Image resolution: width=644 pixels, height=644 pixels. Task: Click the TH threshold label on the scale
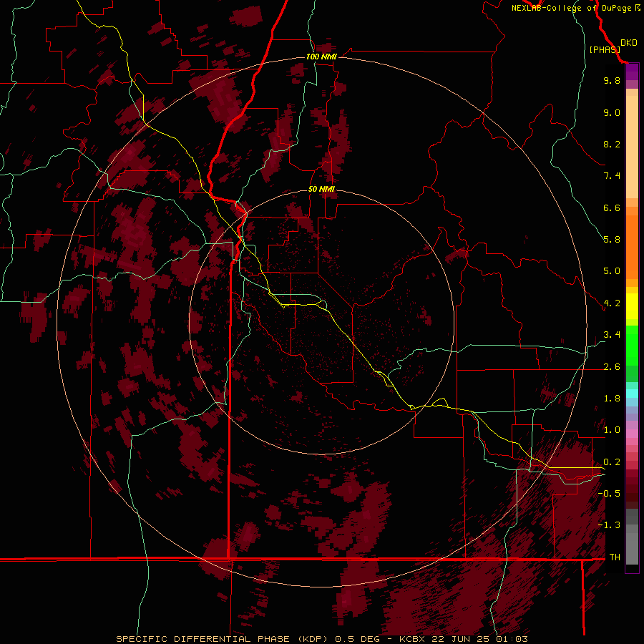(x=615, y=557)
